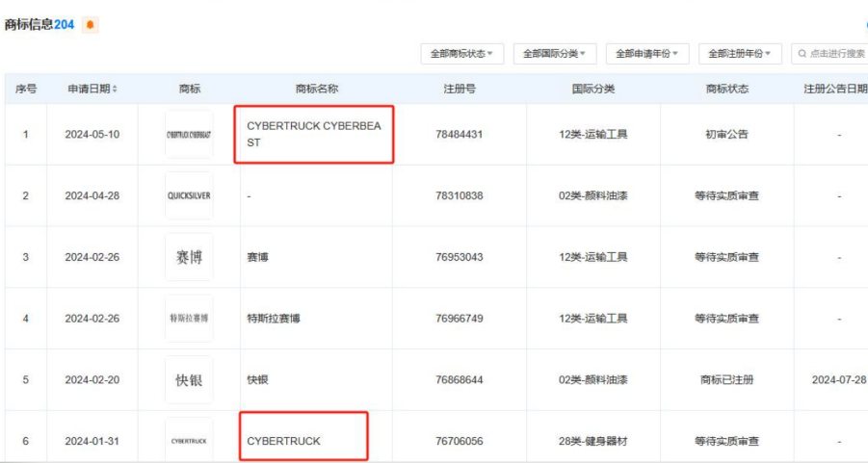Click application date 2024-05-10
Viewport: 868px width, 463px height.
(92, 135)
